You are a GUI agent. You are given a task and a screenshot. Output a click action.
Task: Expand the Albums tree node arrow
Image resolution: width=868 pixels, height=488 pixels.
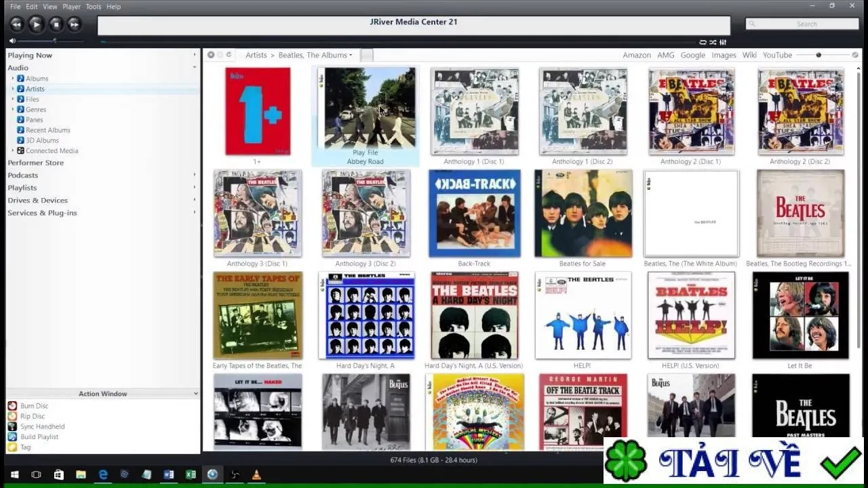[12, 79]
